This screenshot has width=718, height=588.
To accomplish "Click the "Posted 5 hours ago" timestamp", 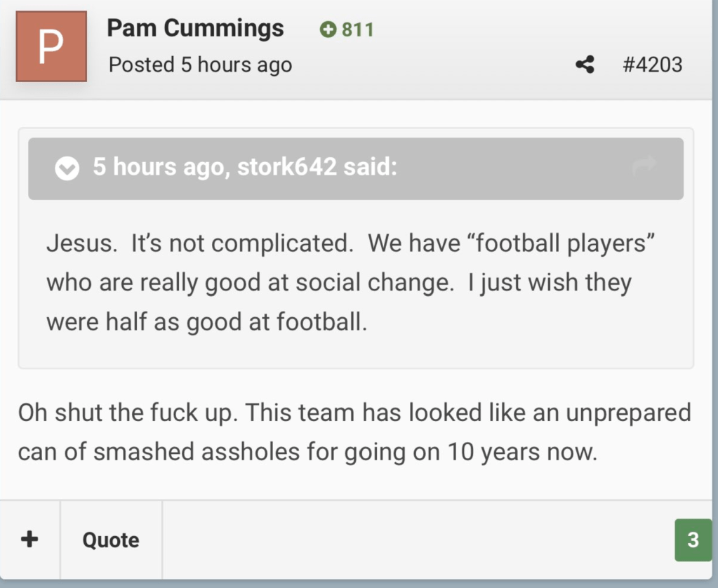I will pos(200,65).
